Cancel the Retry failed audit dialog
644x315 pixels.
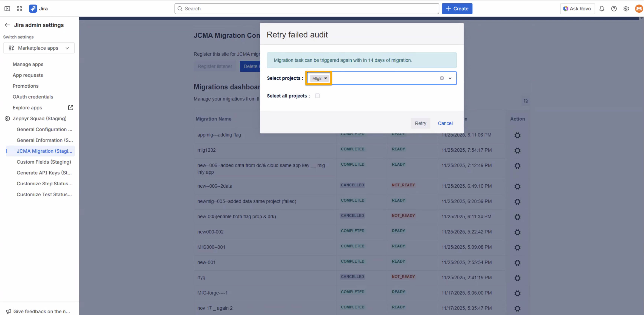tap(445, 123)
